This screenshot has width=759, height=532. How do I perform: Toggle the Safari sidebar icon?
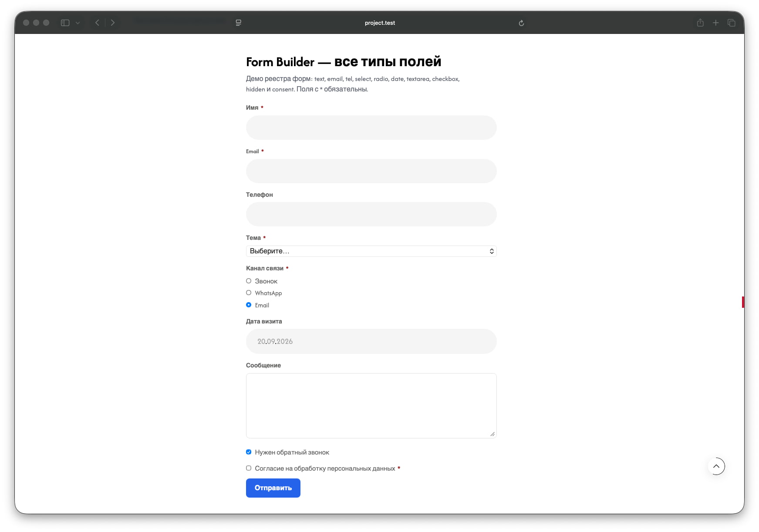(x=65, y=23)
